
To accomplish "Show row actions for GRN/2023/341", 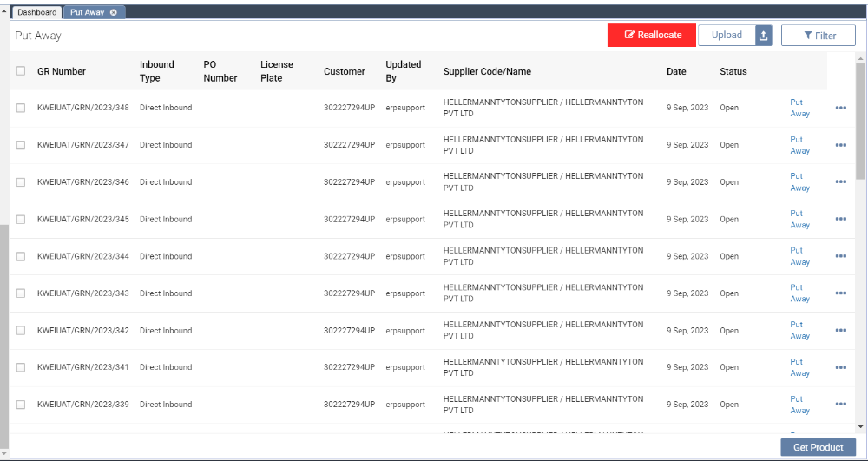I will (x=840, y=367).
